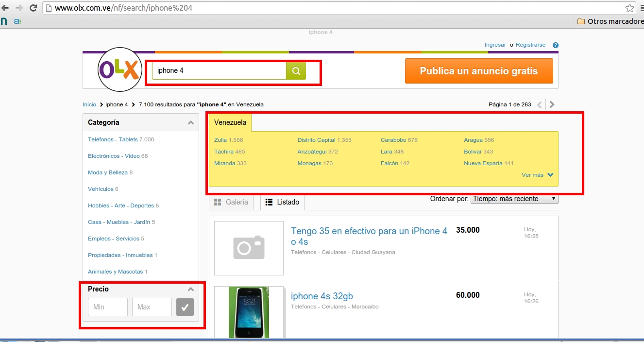
Task: Filter by Casa - Muebles - Jardín category
Action: click(119, 222)
